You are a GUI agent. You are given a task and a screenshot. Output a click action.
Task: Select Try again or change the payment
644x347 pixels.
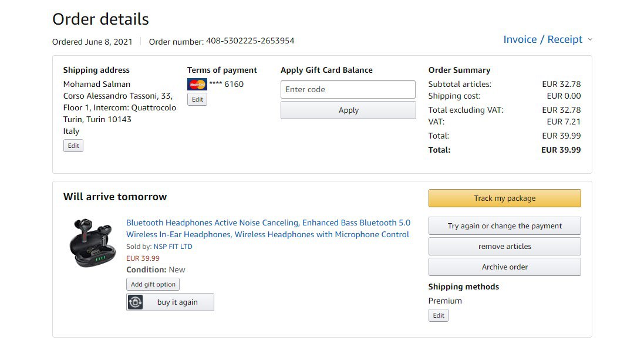tap(504, 226)
